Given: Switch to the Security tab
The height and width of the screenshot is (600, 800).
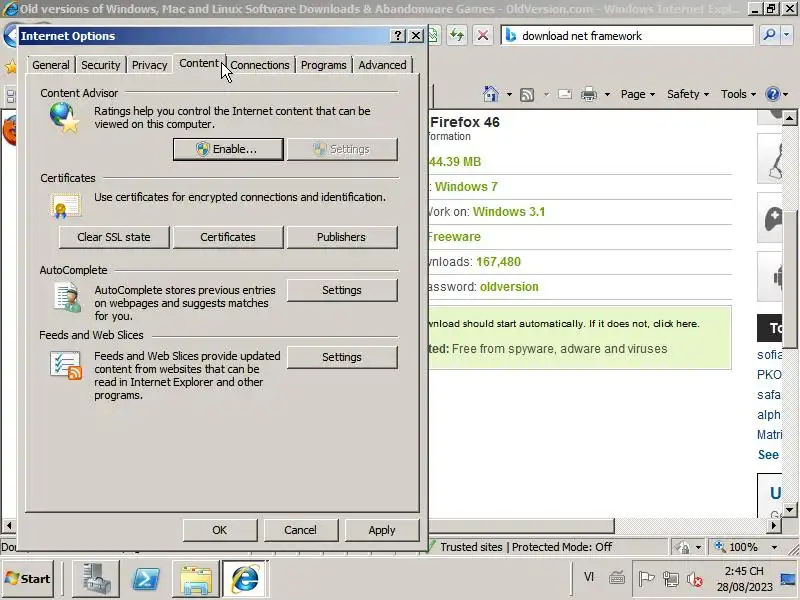Looking at the screenshot, I should point(101,65).
